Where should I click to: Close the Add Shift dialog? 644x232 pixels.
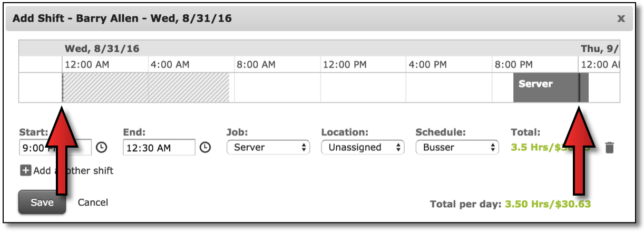click(621, 18)
